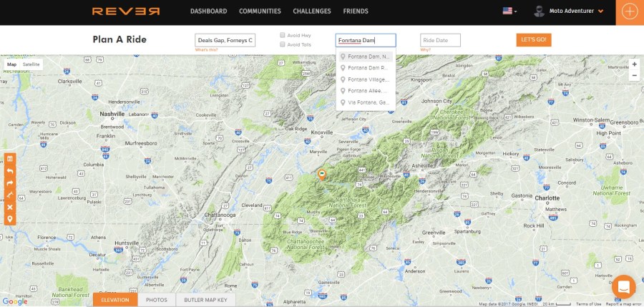Enable the Avoid Hwy checkbox
This screenshot has width=644, height=307.
(283, 34)
